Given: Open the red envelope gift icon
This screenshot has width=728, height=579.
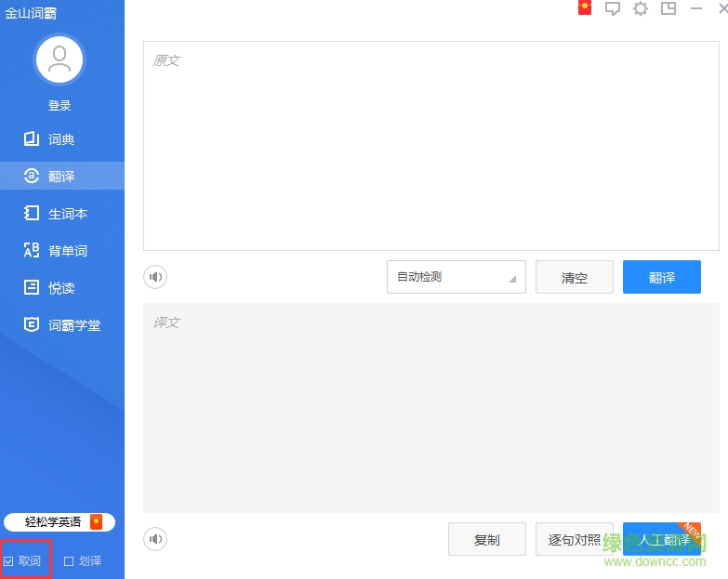Looking at the screenshot, I should tap(585, 8).
